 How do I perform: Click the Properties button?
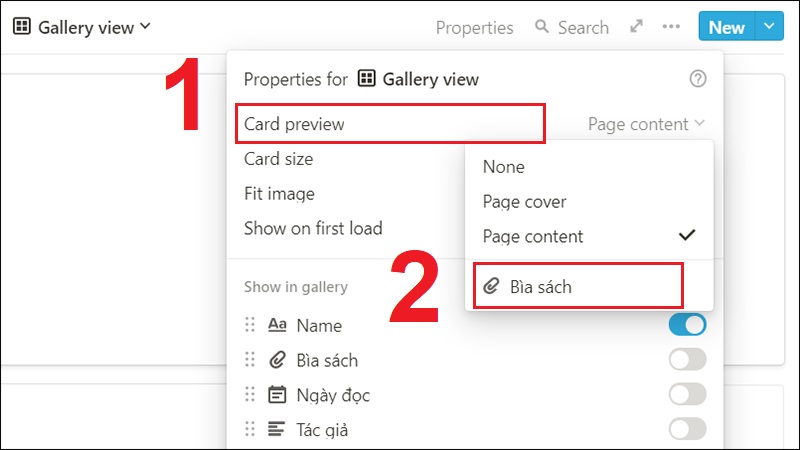(x=474, y=27)
